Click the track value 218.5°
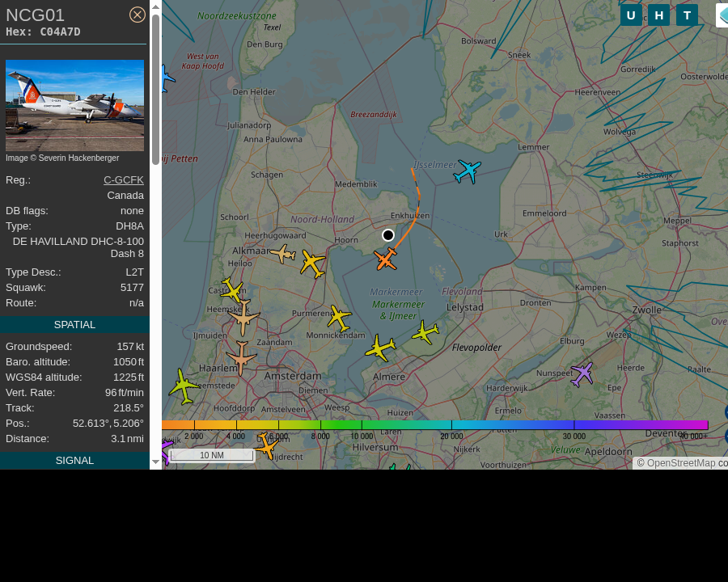 click(x=129, y=408)
